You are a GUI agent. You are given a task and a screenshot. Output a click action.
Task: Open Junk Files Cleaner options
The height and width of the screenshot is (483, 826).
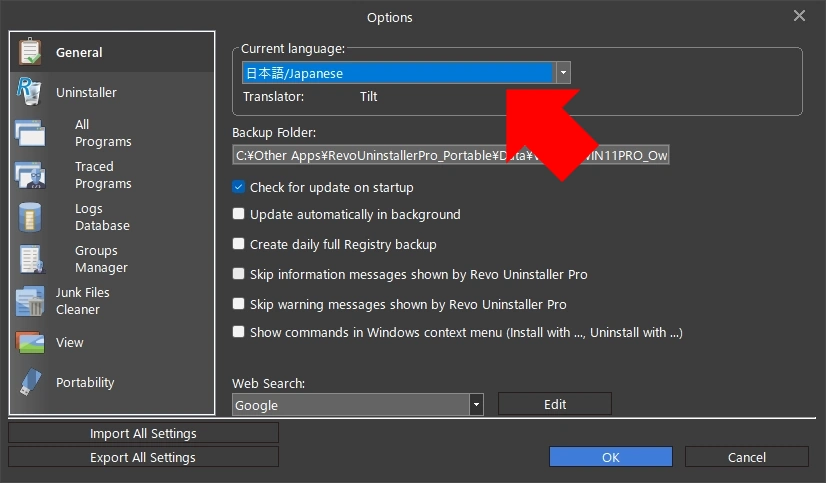point(112,301)
